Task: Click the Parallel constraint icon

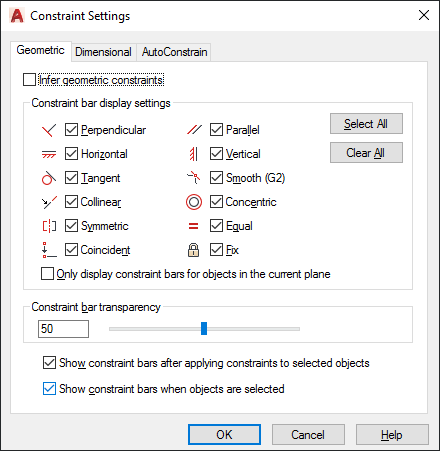Action: tap(194, 130)
